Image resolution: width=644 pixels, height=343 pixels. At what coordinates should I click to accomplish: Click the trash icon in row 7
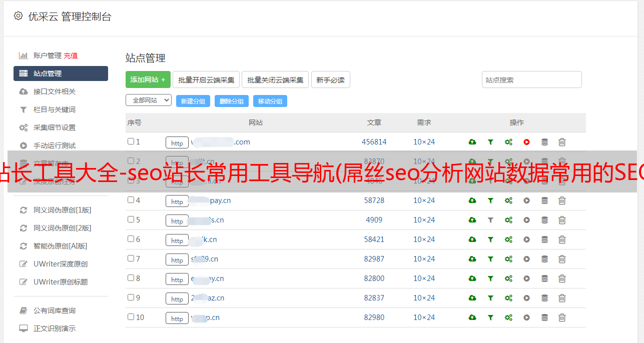click(562, 259)
